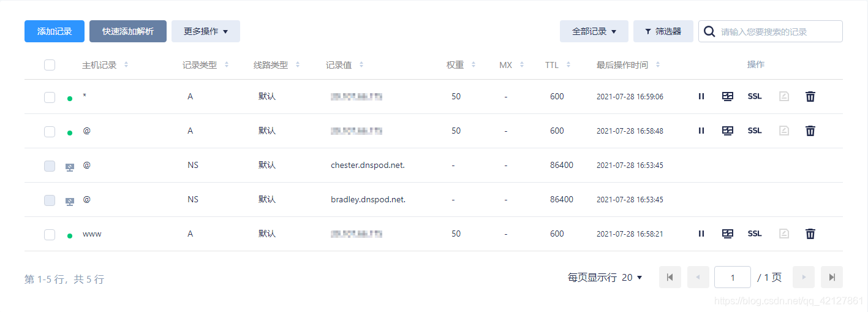Sort by 记录类型 column
Image resolution: width=868 pixels, height=312 pixels.
click(x=227, y=64)
